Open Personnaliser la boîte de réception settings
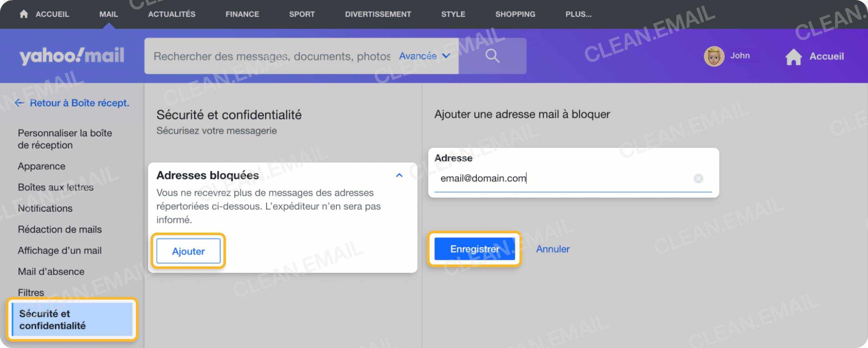This screenshot has width=868, height=348. point(65,139)
